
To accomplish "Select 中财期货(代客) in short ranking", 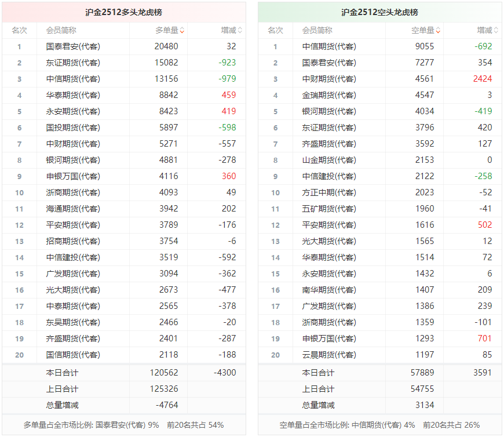I will point(329,79).
